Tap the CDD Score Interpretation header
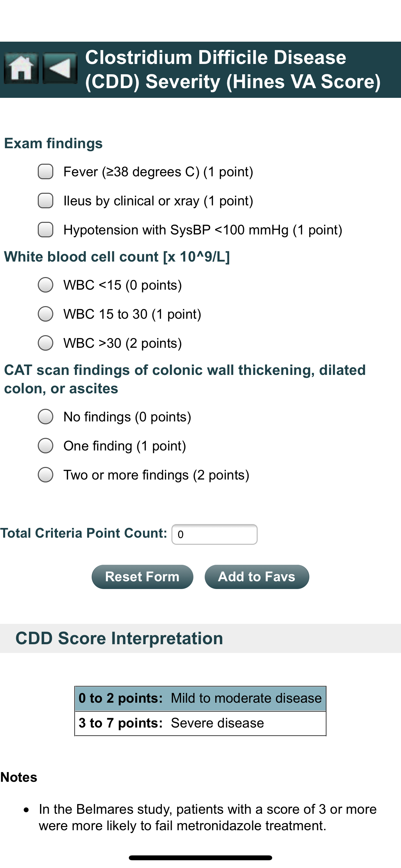The image size is (401, 868). click(x=119, y=638)
